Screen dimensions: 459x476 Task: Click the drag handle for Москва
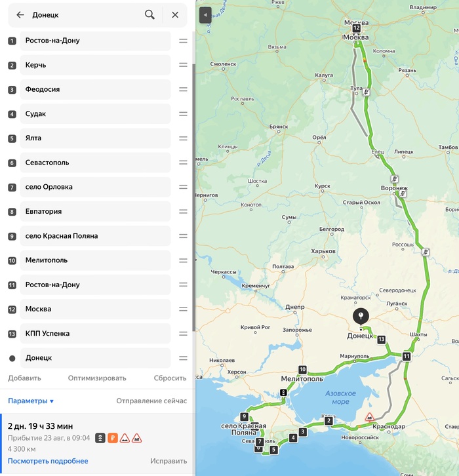coord(183,309)
